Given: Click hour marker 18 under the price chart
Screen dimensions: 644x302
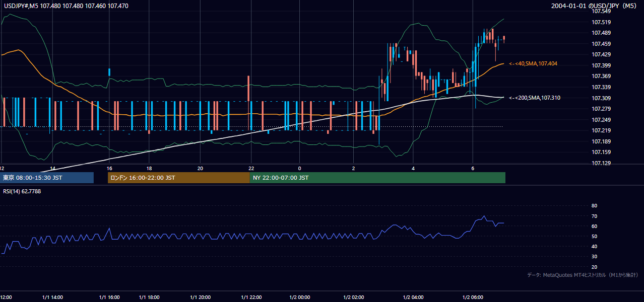Looking at the screenshot, I should [x=149, y=168].
